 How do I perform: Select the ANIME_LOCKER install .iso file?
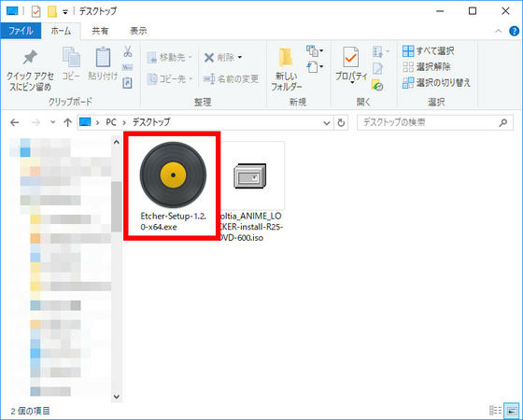tap(251, 192)
